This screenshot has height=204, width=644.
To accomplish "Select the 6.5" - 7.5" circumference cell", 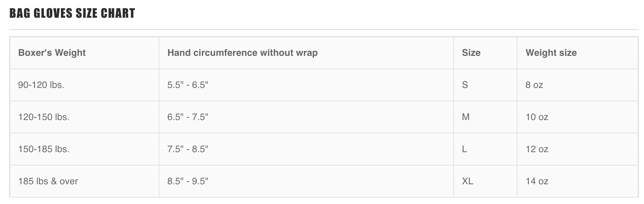I will click(x=188, y=117).
